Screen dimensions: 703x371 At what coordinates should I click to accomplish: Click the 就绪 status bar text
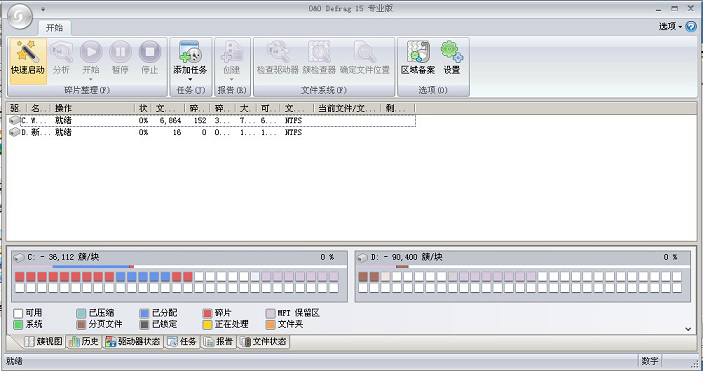[14, 361]
